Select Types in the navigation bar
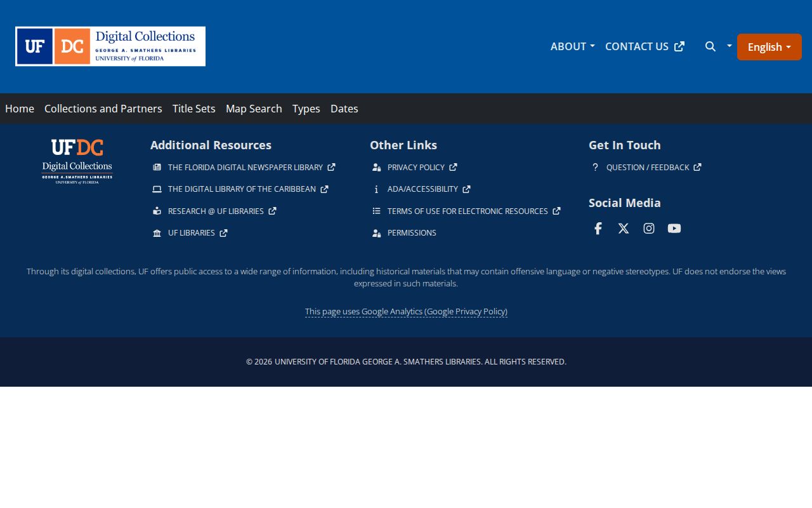The image size is (812, 508). click(x=306, y=109)
